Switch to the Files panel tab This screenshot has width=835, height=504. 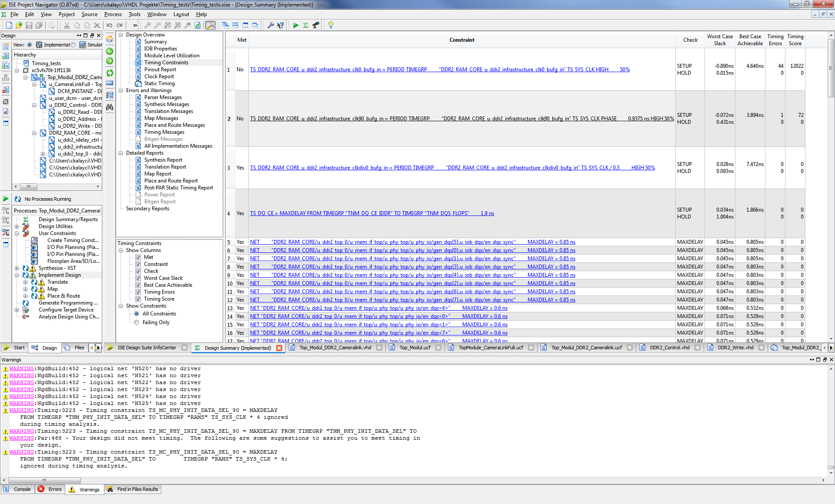pos(74,348)
